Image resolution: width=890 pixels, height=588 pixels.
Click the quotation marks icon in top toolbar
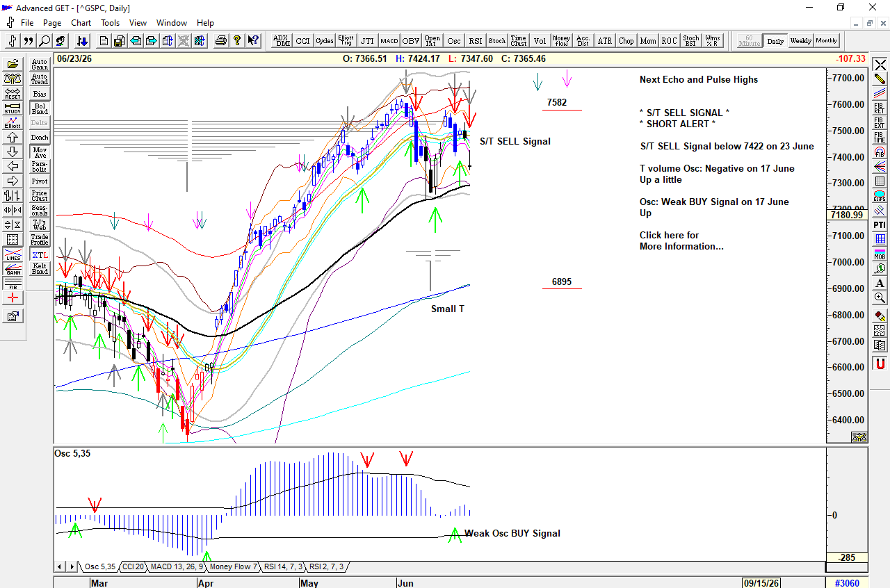point(29,41)
